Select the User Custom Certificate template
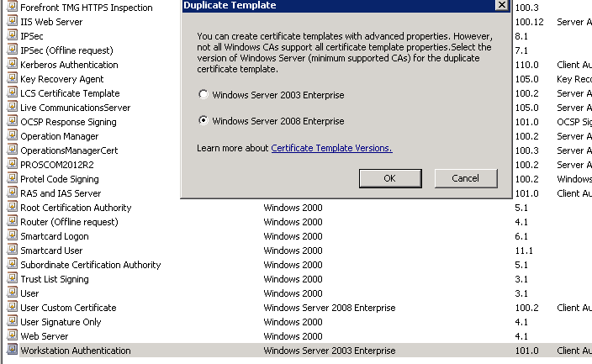592x364 pixels. click(x=68, y=308)
